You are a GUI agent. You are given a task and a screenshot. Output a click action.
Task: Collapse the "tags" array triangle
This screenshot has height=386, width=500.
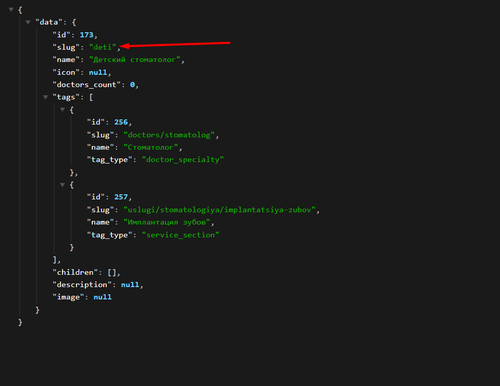click(45, 97)
